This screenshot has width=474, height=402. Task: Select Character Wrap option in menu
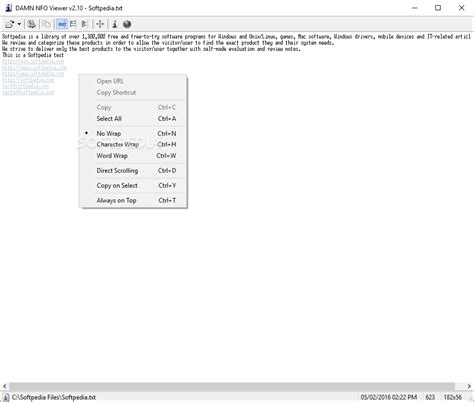click(133, 144)
